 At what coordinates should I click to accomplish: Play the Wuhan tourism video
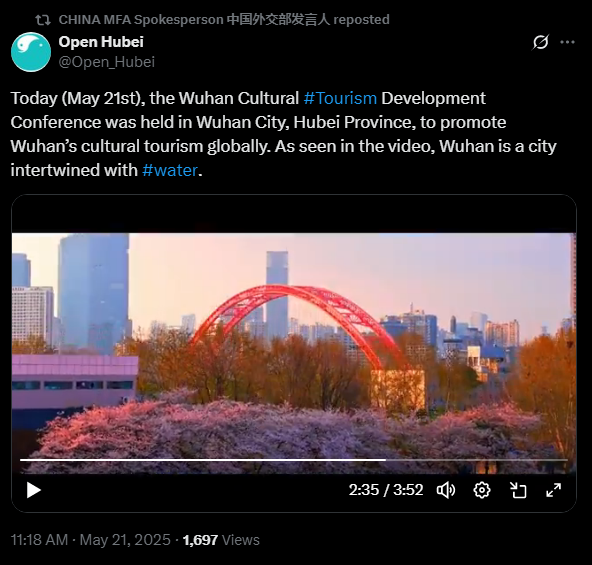34,490
